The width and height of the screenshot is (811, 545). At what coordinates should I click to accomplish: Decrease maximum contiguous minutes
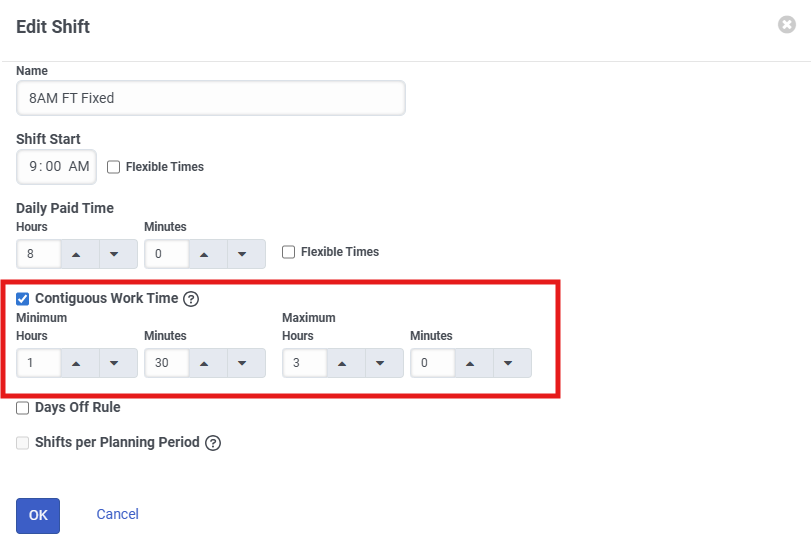click(x=509, y=363)
